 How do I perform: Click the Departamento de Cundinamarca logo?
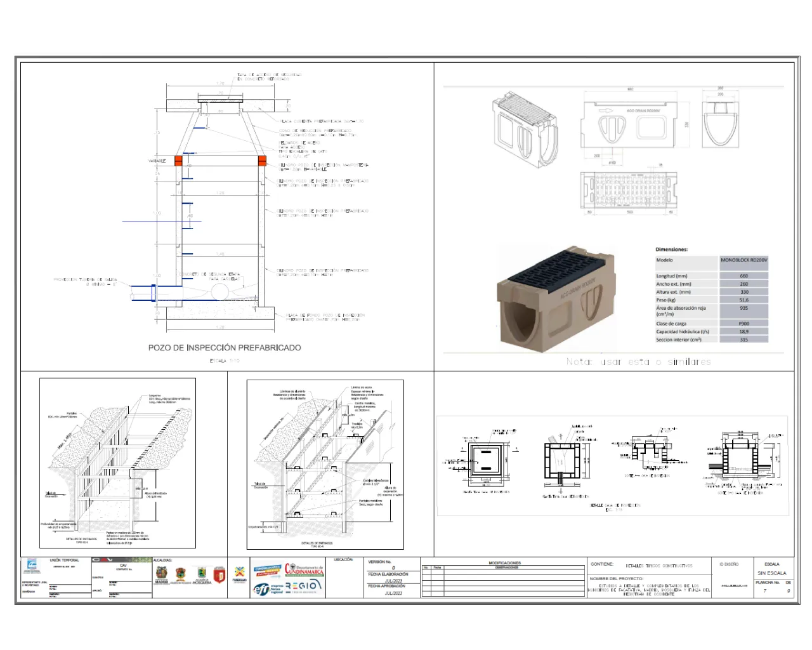[304, 570]
